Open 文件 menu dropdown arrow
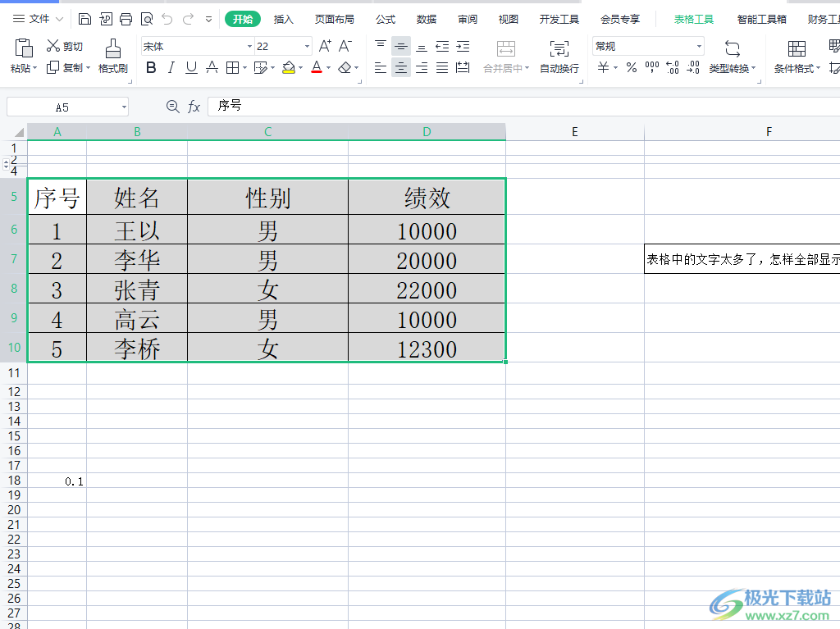 pos(59,20)
